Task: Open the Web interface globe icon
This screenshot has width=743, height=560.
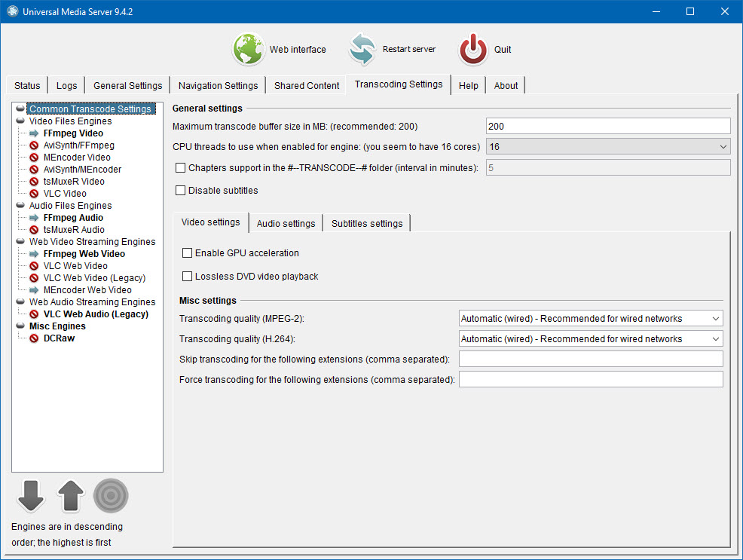Action: [249, 49]
